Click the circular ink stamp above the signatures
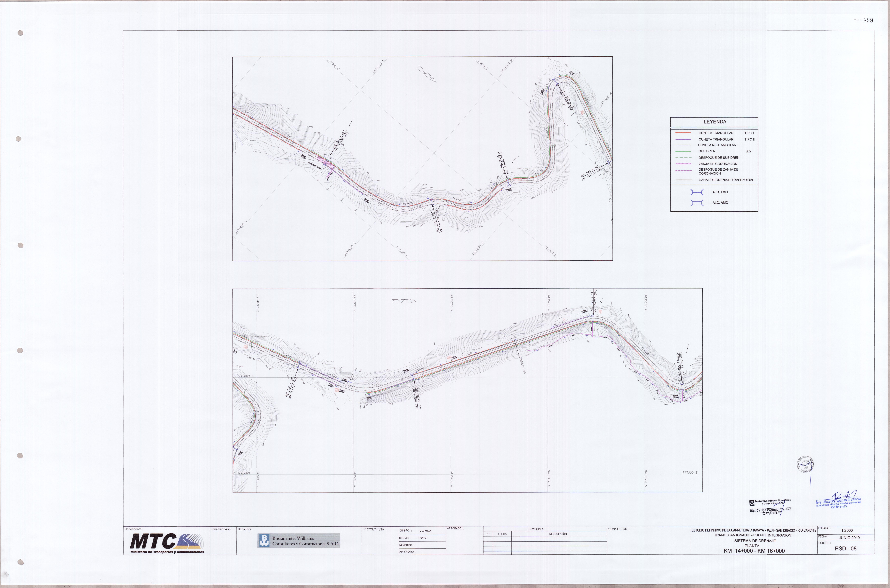This screenshot has height=588, width=890. point(805,464)
